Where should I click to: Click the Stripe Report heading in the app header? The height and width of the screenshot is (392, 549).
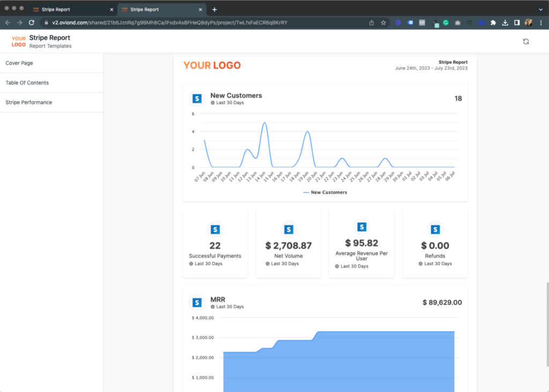click(50, 38)
